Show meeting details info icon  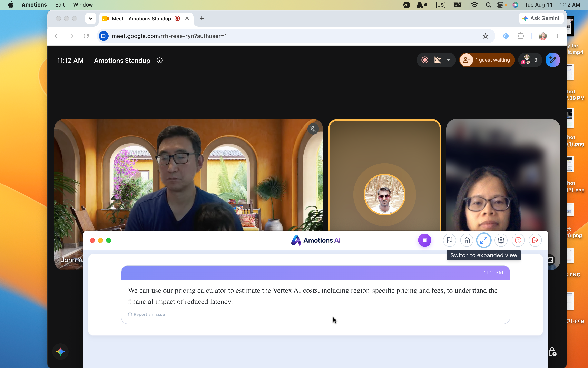pyautogui.click(x=159, y=60)
